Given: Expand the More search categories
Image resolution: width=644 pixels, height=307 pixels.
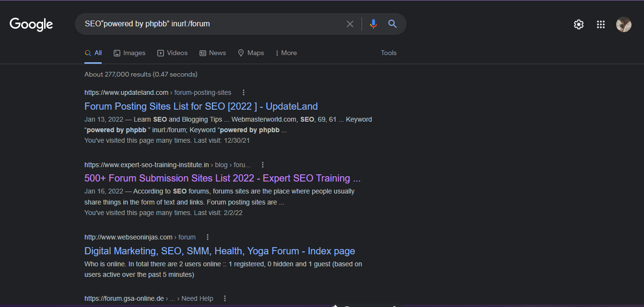Looking at the screenshot, I should pyautogui.click(x=286, y=53).
